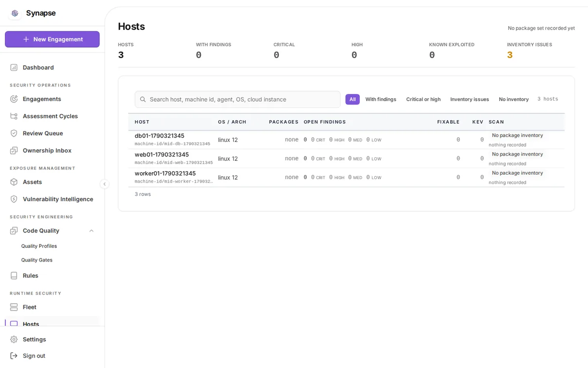Open host db01-1790321345
This screenshot has width=588, height=368.
[160, 136]
